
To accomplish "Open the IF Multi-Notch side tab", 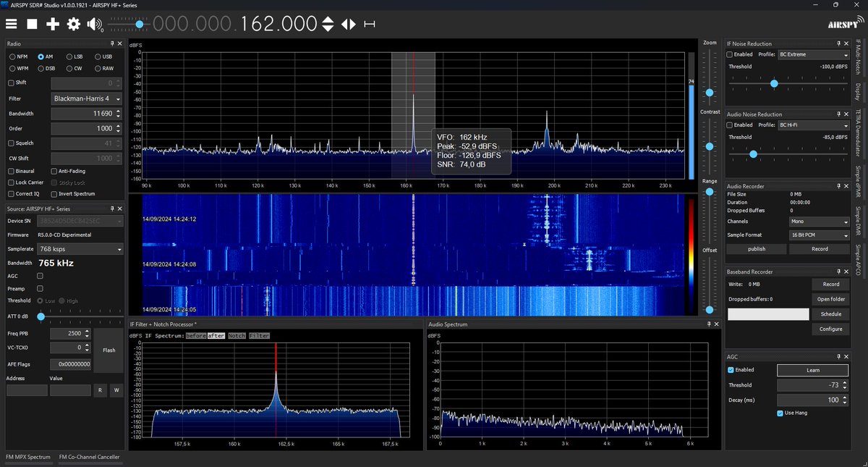I will [x=859, y=57].
